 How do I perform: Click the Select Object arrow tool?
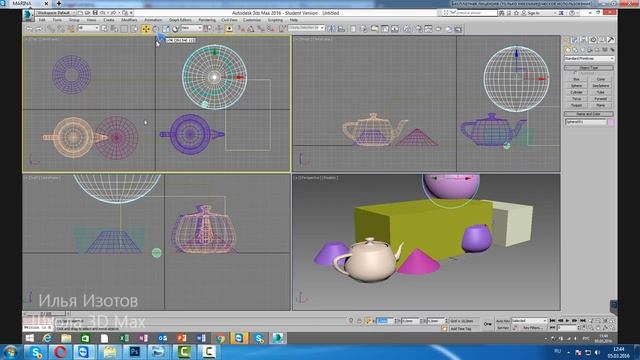[x=104, y=29]
